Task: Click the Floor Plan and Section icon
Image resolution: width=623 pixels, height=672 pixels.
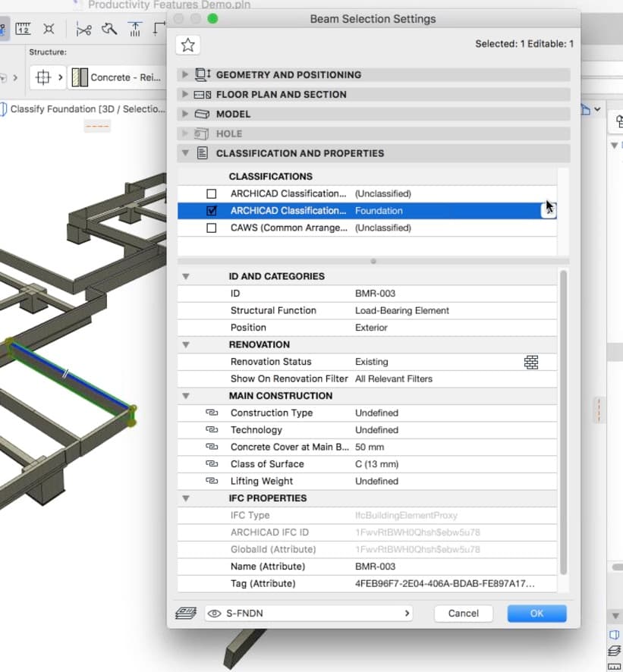Action: (x=203, y=95)
